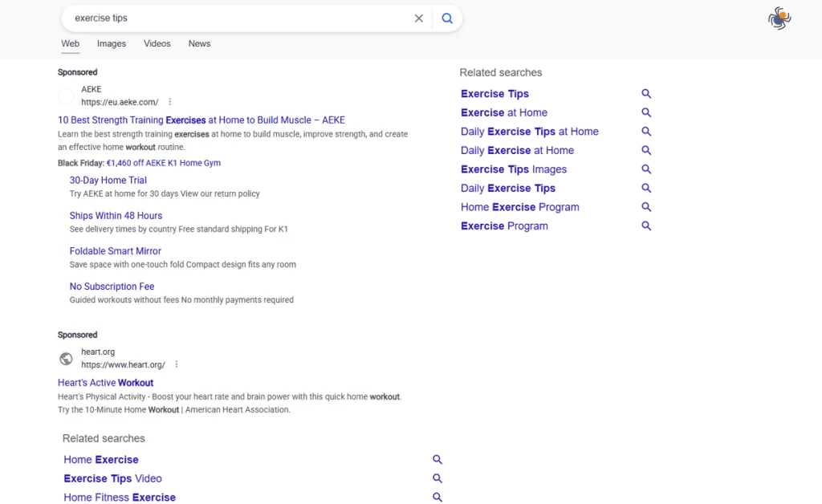This screenshot has width=822, height=504.
Task: Click magnifier beside Exercise Tips related search
Action: [646, 94]
